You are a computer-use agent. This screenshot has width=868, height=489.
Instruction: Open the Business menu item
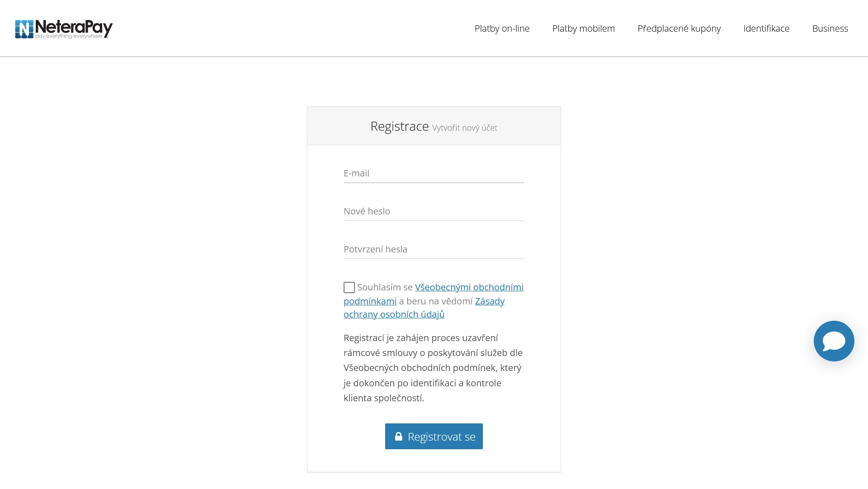[x=830, y=28]
